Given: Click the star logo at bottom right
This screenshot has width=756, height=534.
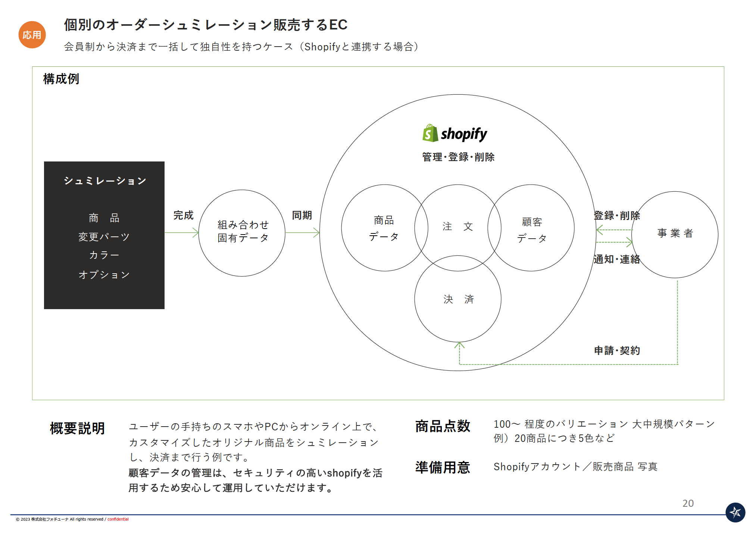Looking at the screenshot, I should coord(735,512).
